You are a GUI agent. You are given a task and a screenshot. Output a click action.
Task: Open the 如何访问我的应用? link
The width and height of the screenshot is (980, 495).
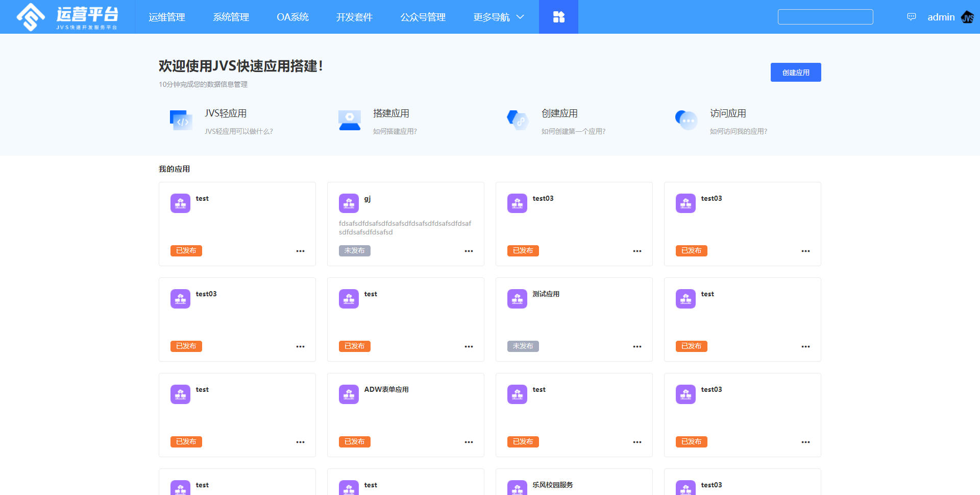pyautogui.click(x=738, y=131)
